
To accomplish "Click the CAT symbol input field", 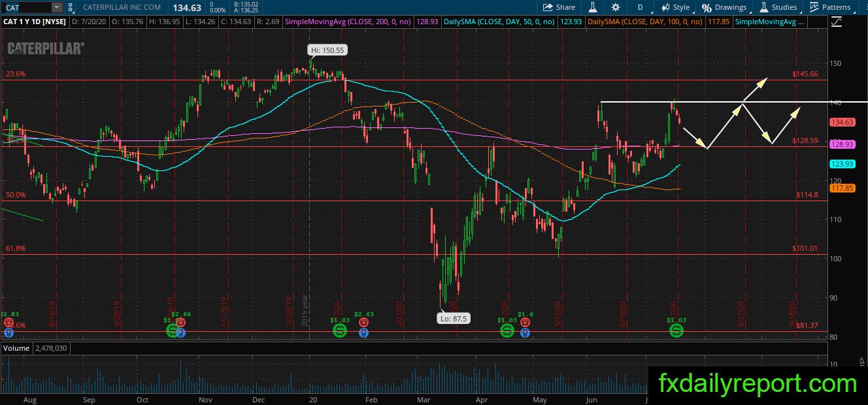I will [25, 7].
